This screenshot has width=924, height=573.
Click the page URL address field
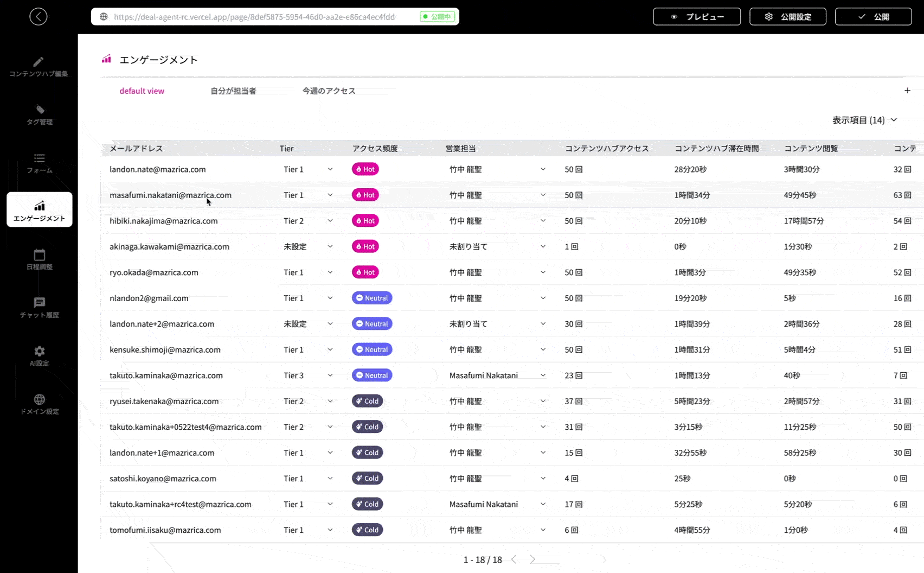click(255, 17)
